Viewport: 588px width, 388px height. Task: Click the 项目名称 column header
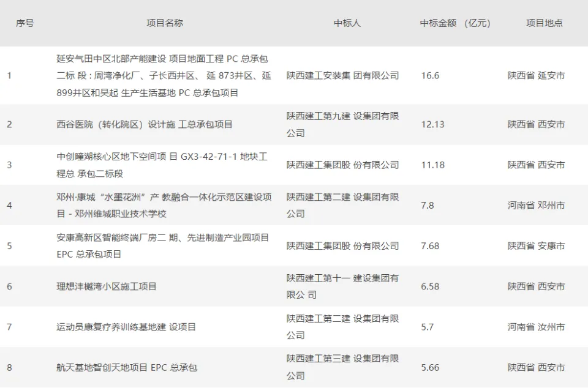(164, 23)
